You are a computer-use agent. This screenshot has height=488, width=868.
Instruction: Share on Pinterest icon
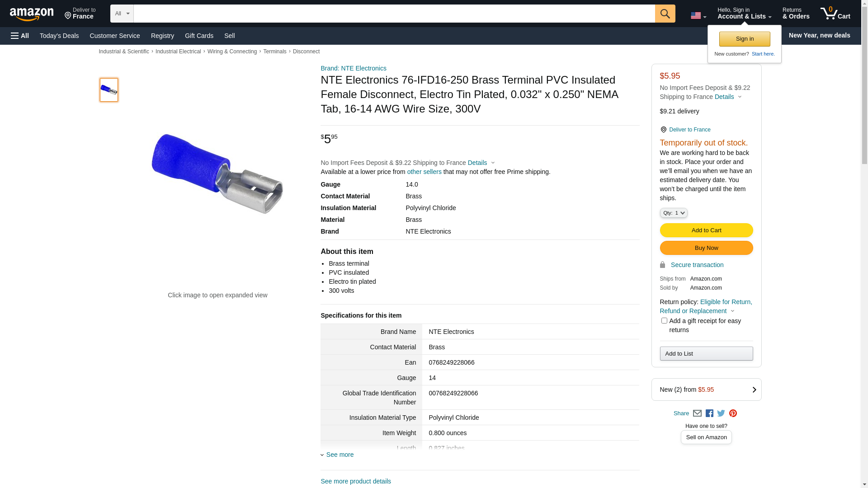(733, 413)
